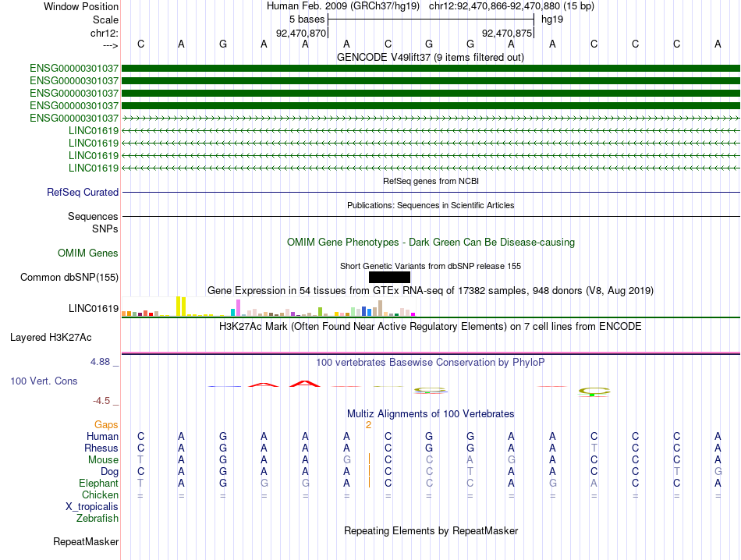Screen dimensions: 741x560
Task: Select the OMIM Genes track label
Action: point(88,253)
